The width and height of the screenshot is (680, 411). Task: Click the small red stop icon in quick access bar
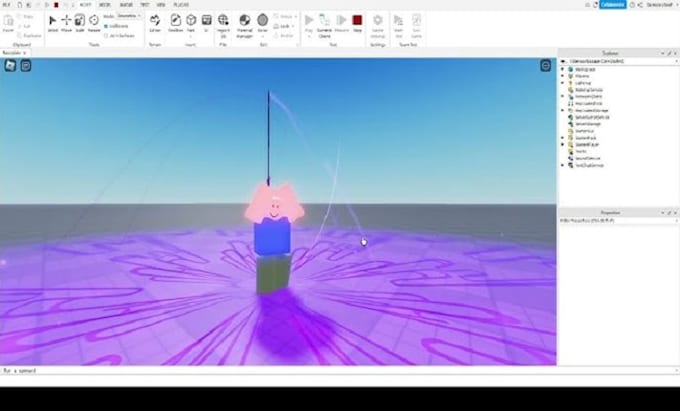(56, 5)
